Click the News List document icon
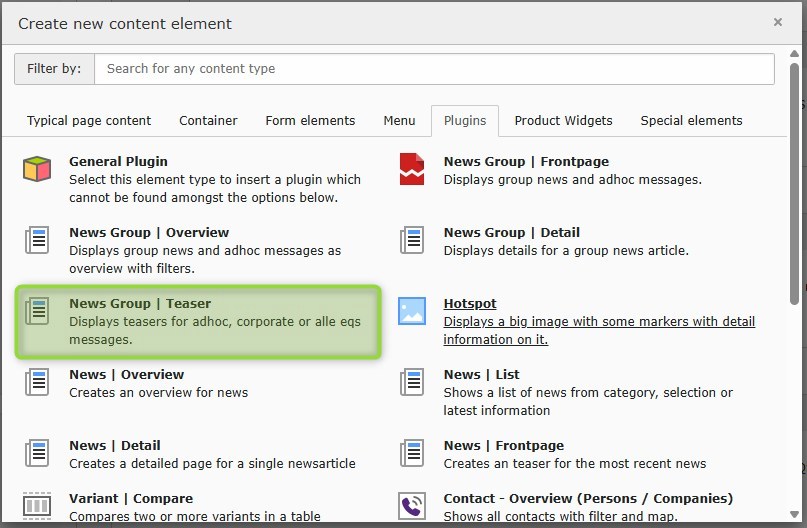 point(412,382)
